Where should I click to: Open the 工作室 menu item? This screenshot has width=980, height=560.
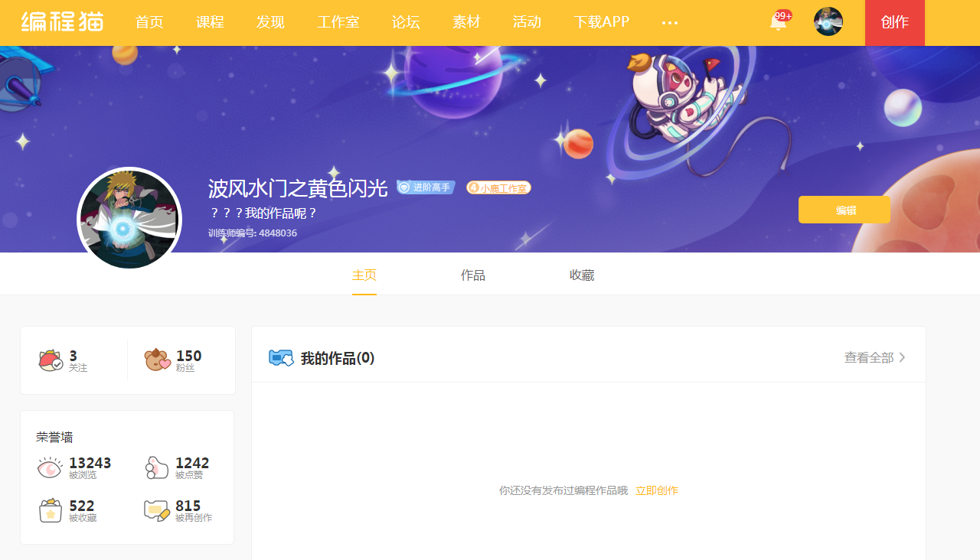click(338, 22)
